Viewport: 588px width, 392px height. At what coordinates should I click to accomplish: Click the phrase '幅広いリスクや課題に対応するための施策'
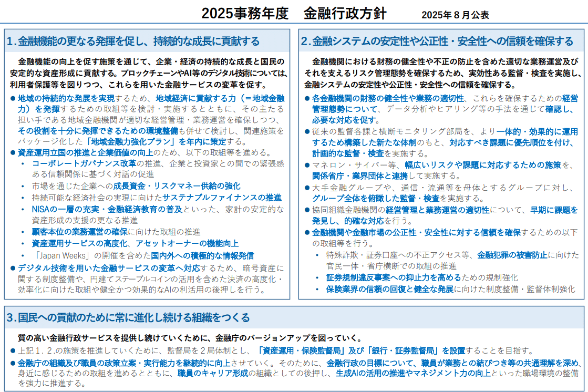483,165
